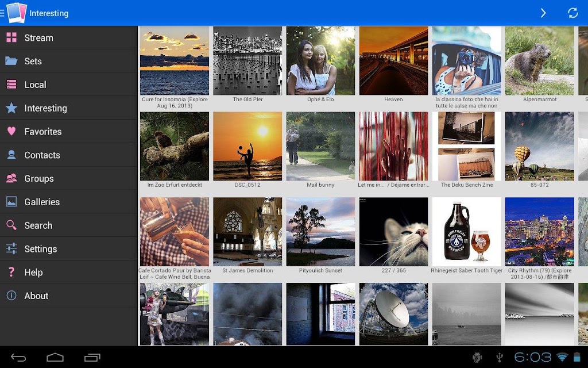This screenshot has height=368, width=588.
Task: View The Old Pier photo
Action: pyautogui.click(x=247, y=60)
